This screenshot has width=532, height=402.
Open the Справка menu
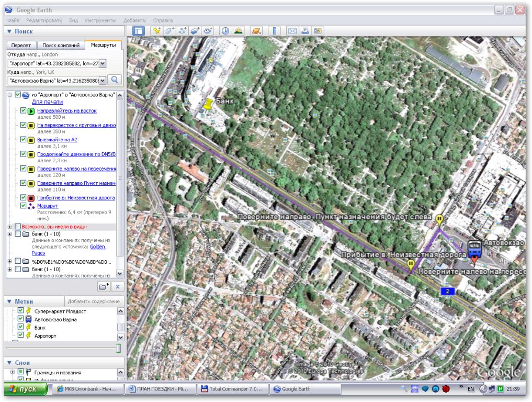tap(163, 20)
